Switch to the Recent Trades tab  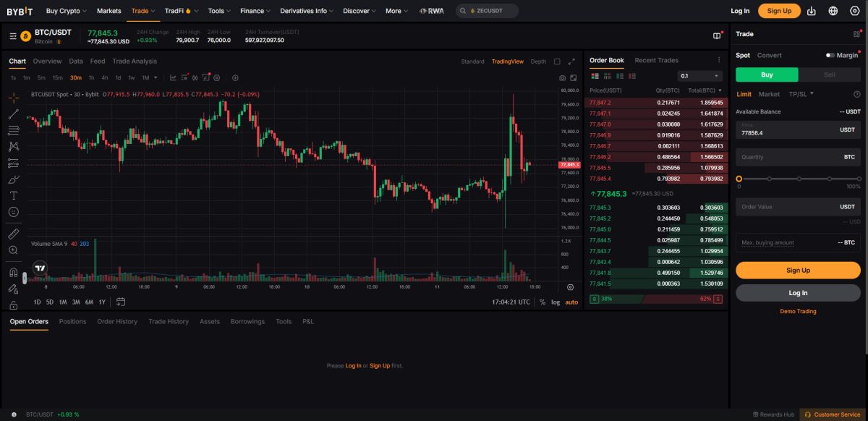tap(656, 60)
